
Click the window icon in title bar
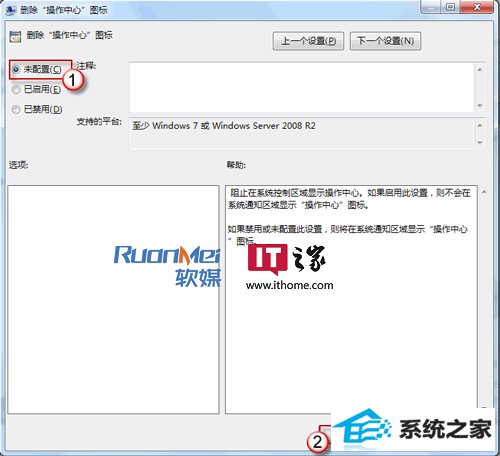[x=11, y=10]
